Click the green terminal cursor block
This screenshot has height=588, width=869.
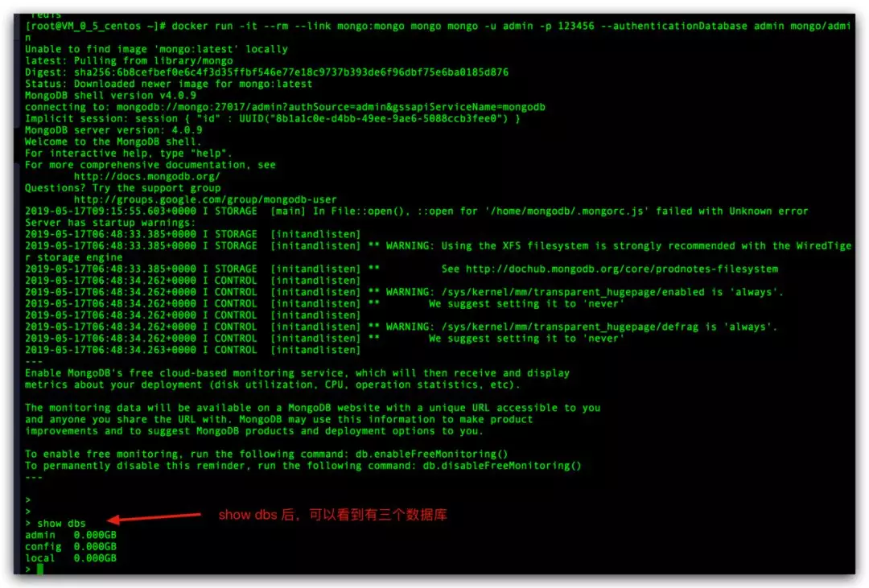(40, 569)
